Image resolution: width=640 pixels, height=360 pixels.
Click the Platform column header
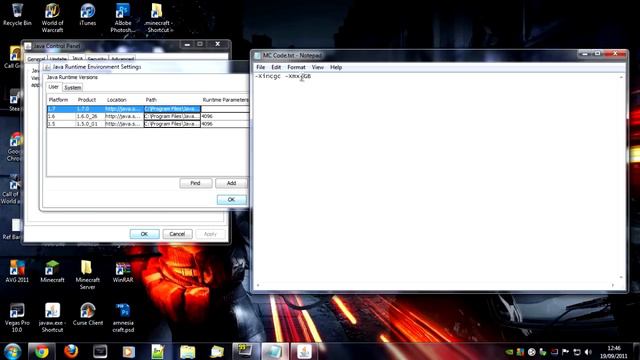point(58,100)
